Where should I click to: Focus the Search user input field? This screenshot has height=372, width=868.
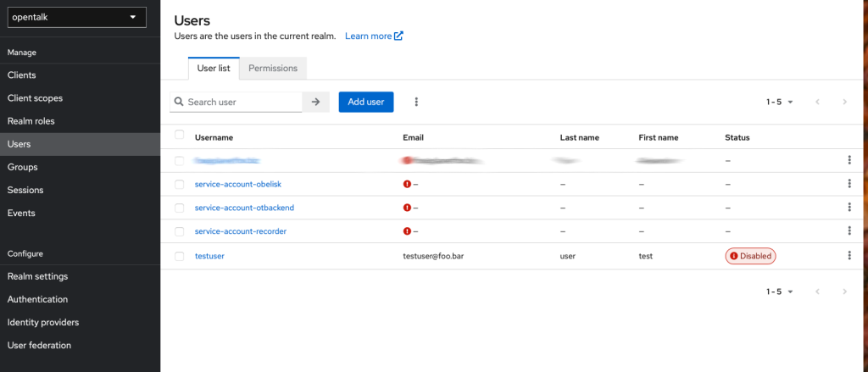(x=242, y=102)
